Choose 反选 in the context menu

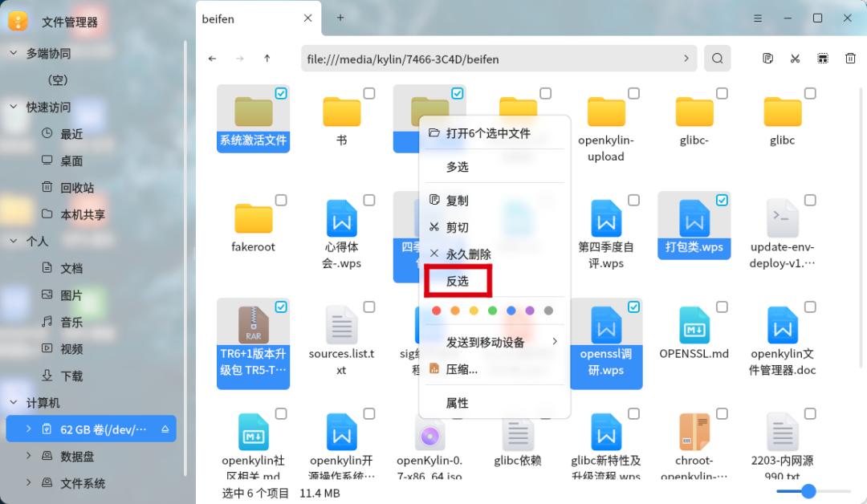click(x=458, y=281)
